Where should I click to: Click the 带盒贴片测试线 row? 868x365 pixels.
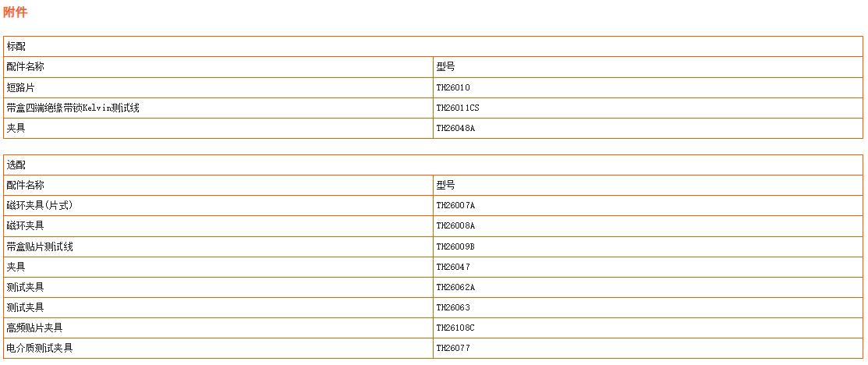[433, 246]
